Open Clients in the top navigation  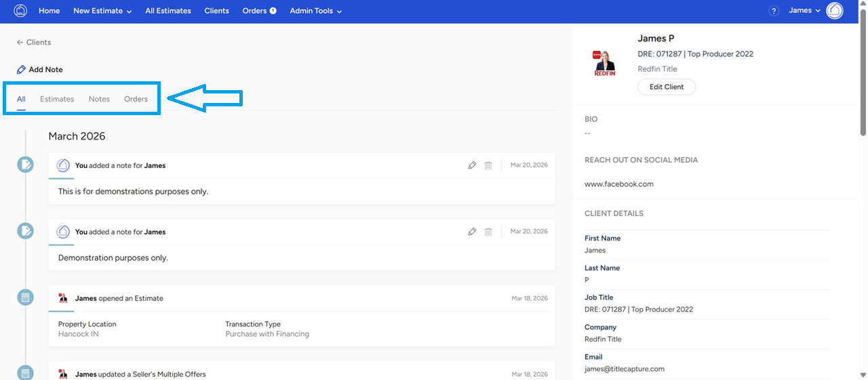(x=216, y=11)
